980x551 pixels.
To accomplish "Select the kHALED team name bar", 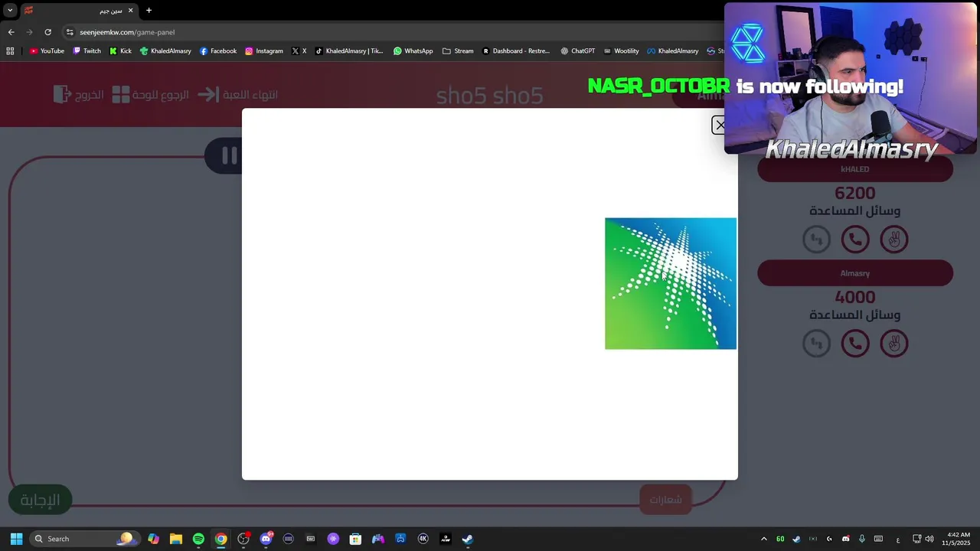I will (x=855, y=169).
